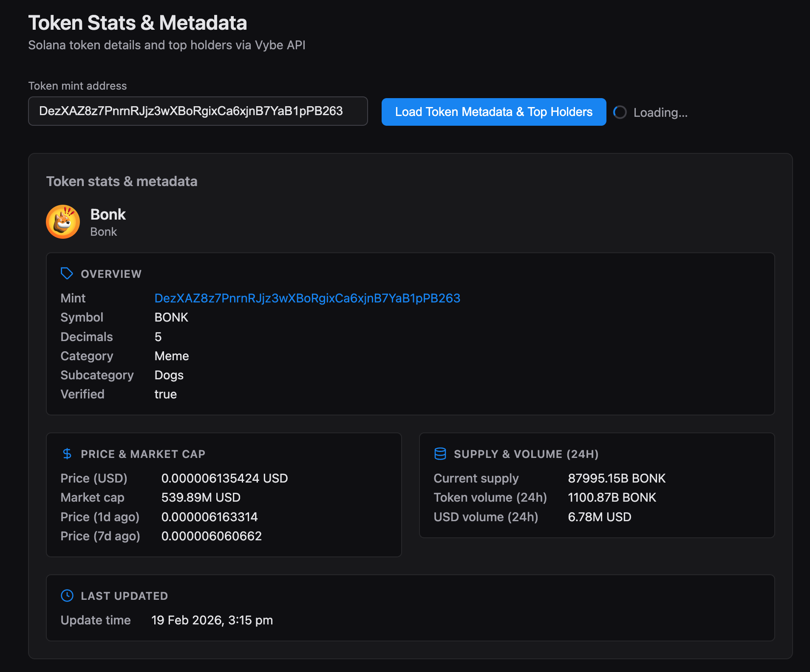Load Token Metadata & Top Holders

494,112
